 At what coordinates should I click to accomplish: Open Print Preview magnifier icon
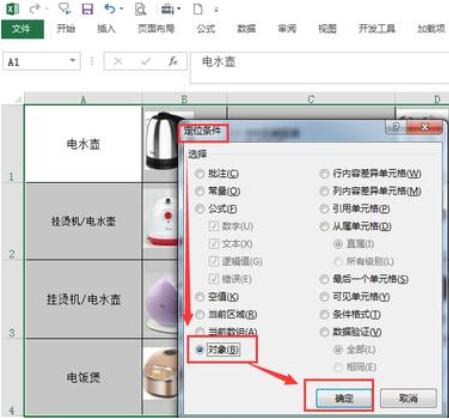click(x=140, y=9)
